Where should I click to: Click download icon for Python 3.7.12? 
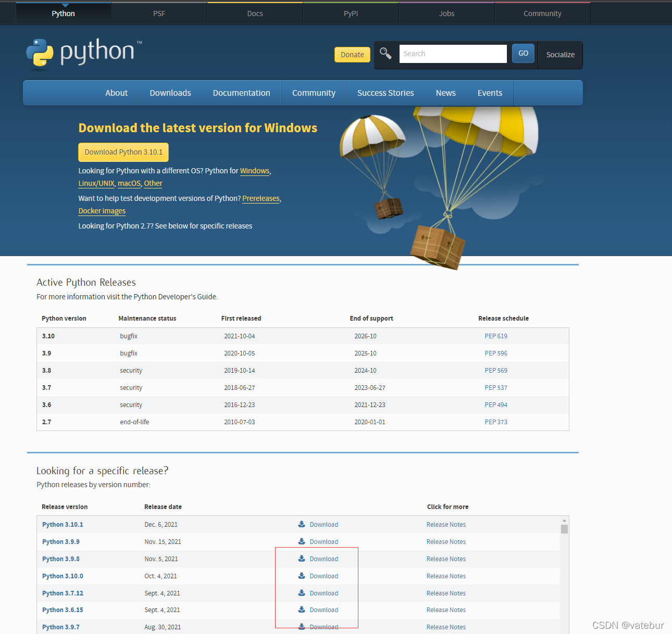pyautogui.click(x=302, y=593)
